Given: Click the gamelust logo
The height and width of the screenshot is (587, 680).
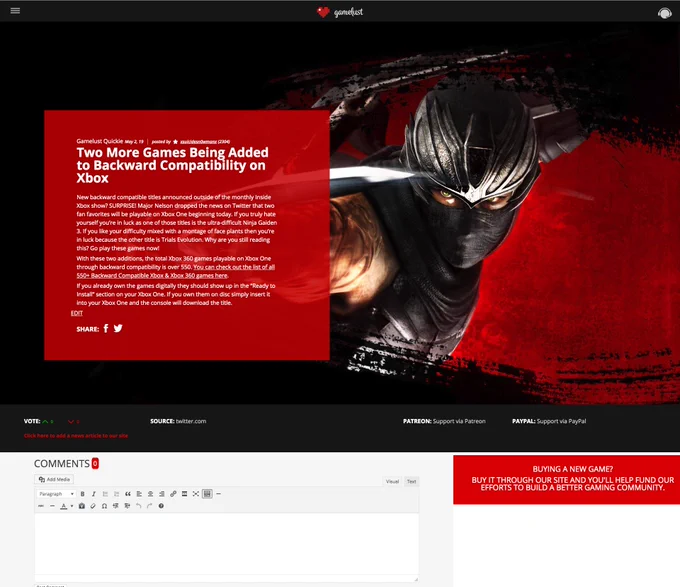Looking at the screenshot, I should click(x=340, y=12).
